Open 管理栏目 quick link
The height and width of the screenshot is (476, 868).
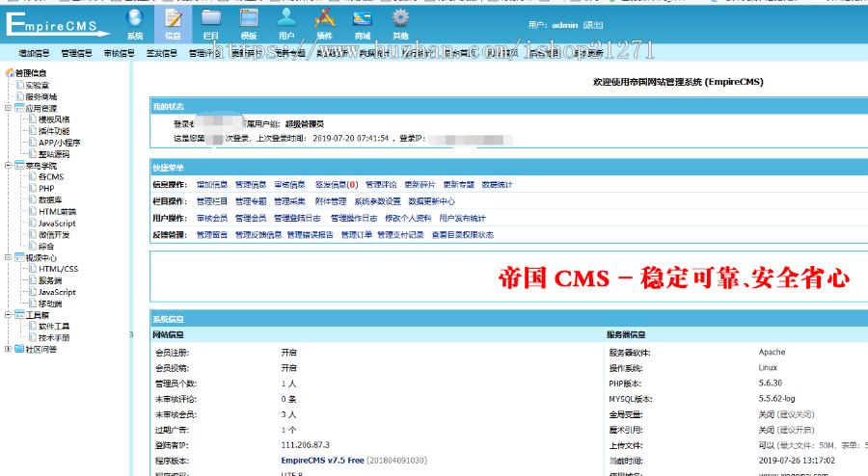tap(212, 201)
